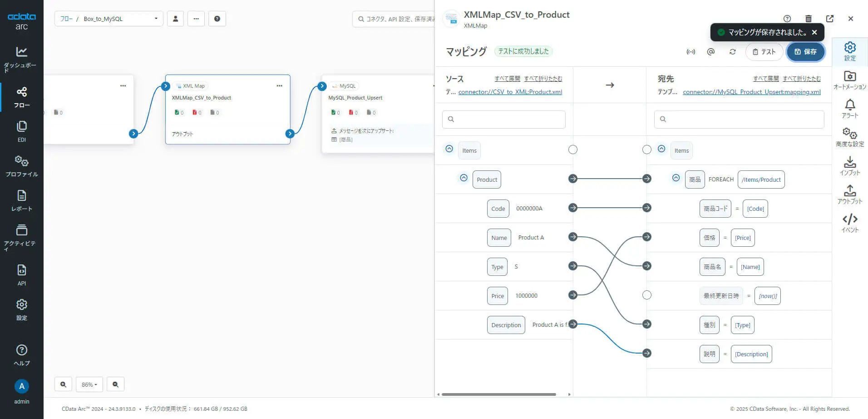This screenshot has height=419, width=868.
Task: Open the connector://CSV_to_XML:Product.xml source link
Action: pyautogui.click(x=510, y=92)
